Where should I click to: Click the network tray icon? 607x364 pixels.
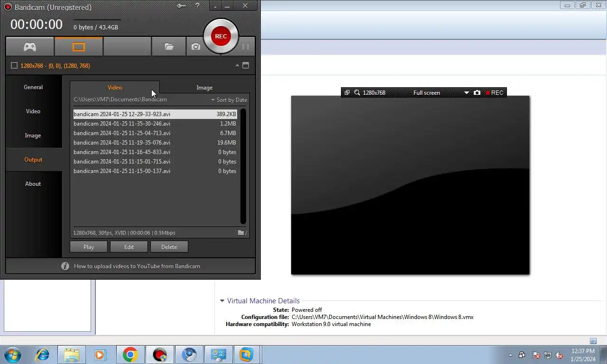pyautogui.click(x=548, y=355)
